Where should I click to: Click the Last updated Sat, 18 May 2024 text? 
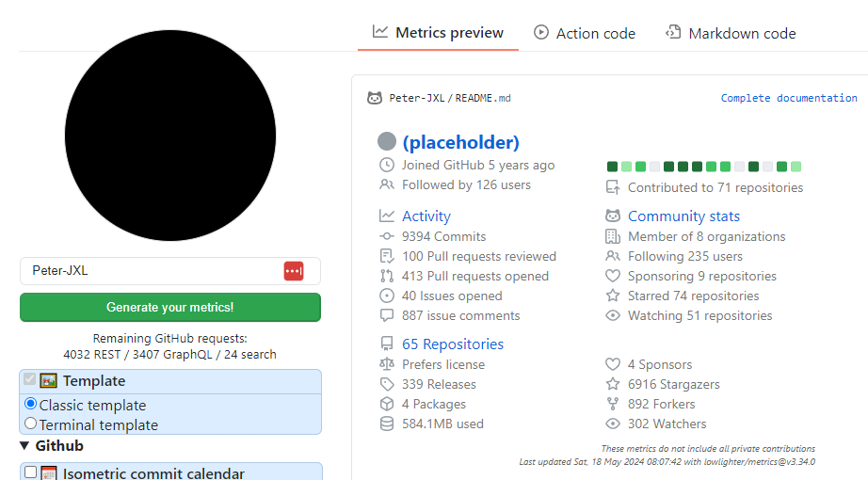pos(667,462)
